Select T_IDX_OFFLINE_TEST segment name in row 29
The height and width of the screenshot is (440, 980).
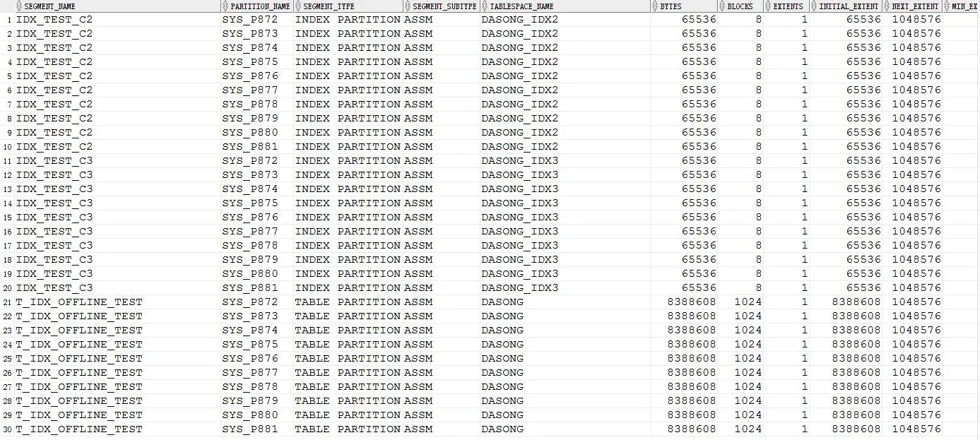pos(79,415)
